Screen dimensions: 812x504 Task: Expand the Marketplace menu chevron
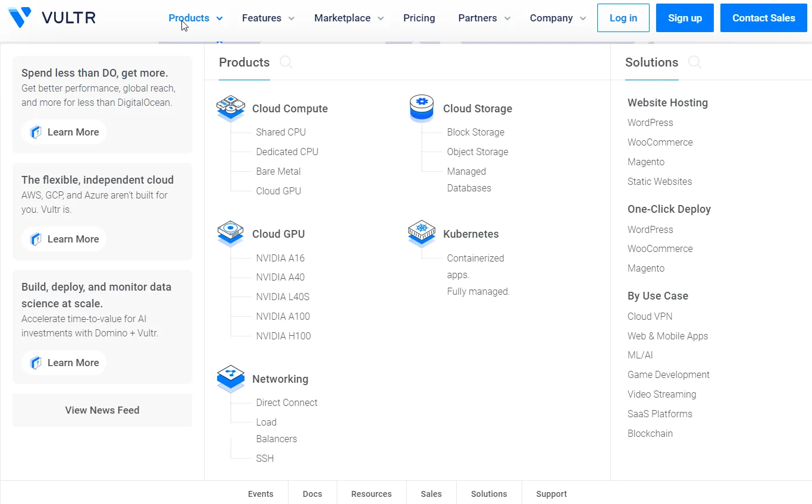(x=381, y=18)
